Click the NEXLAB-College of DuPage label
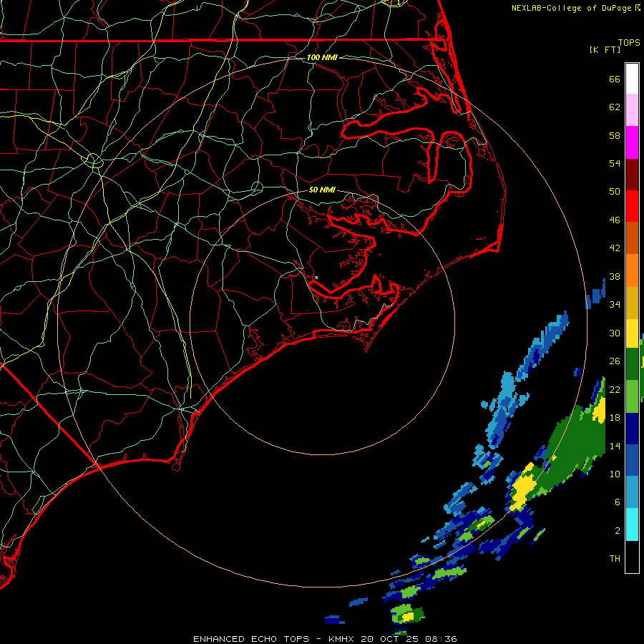644x644 pixels. [571, 8]
